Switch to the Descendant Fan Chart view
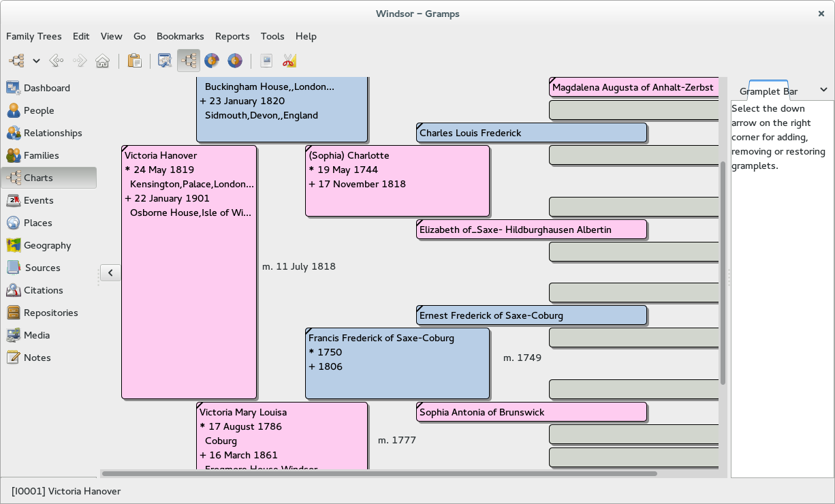The image size is (835, 504). pyautogui.click(x=235, y=61)
